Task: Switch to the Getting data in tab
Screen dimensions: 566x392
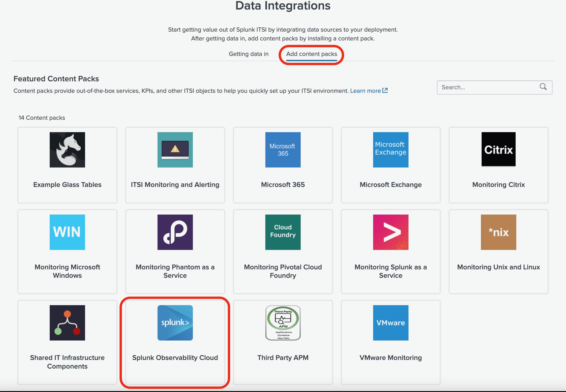Action: point(249,54)
